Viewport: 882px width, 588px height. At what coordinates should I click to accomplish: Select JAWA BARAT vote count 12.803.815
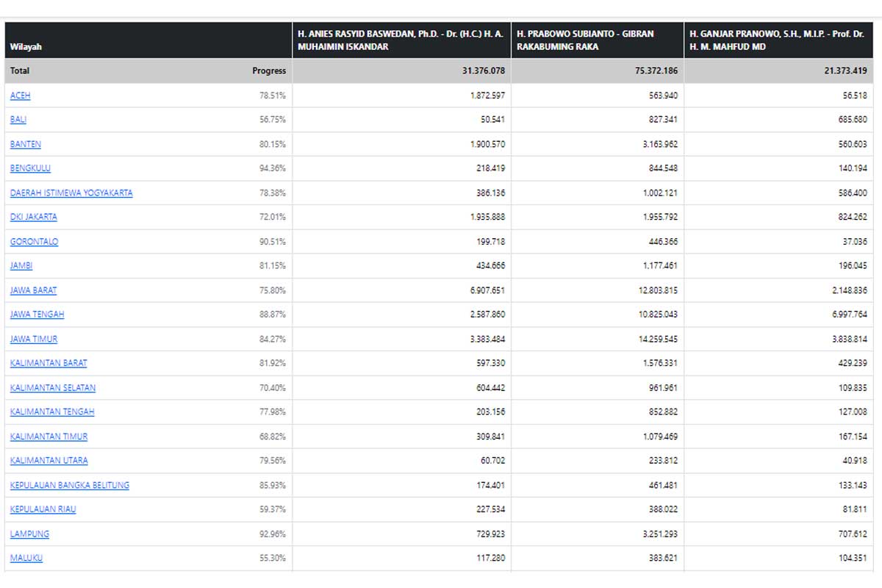[x=659, y=290]
